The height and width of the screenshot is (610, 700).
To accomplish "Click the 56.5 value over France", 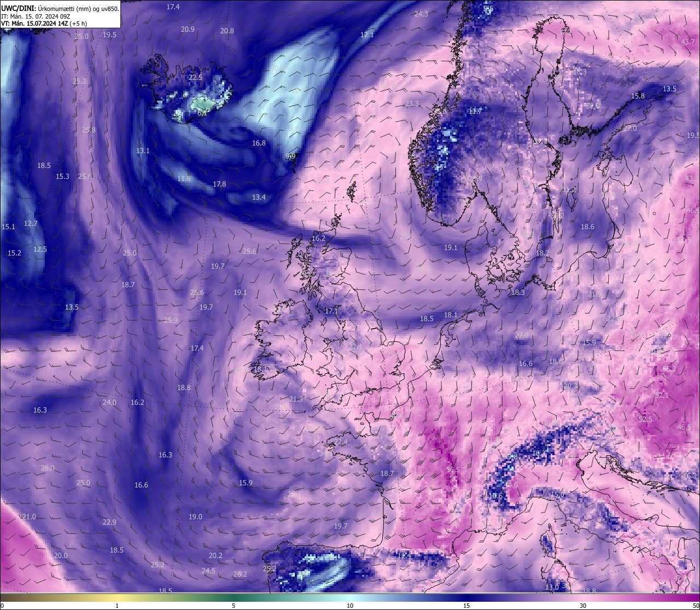I will (453, 469).
